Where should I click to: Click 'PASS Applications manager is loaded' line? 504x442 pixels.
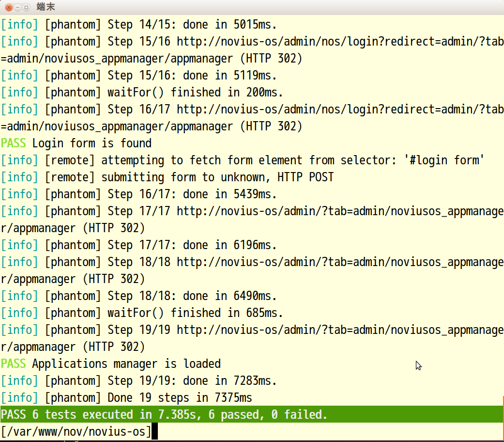(x=110, y=364)
